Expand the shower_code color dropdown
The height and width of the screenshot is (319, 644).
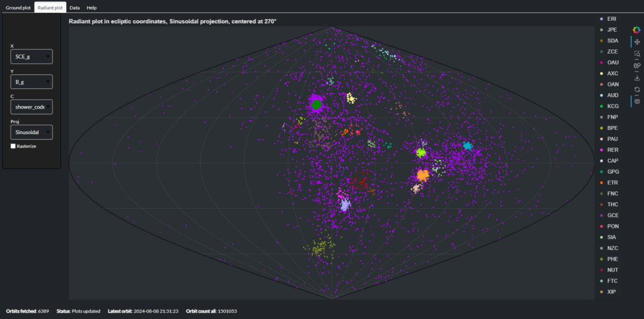coord(32,107)
